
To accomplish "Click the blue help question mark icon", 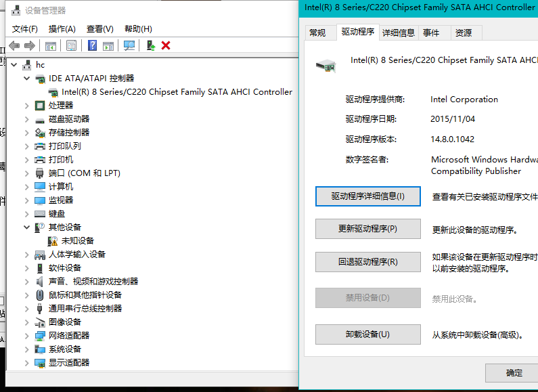I will (93, 45).
